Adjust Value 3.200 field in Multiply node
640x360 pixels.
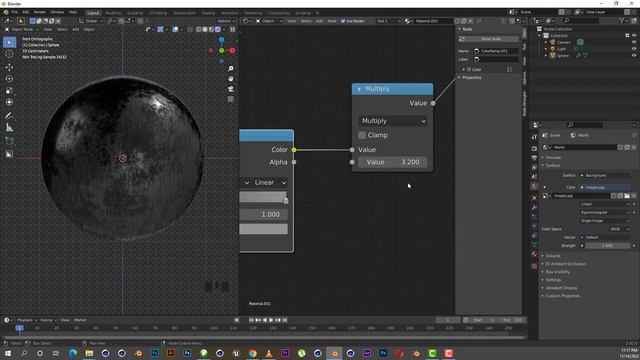point(393,162)
